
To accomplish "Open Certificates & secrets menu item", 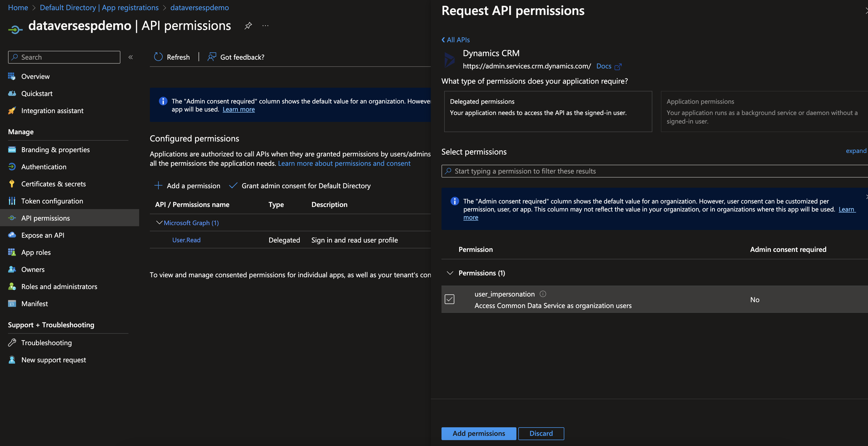I will (x=54, y=184).
